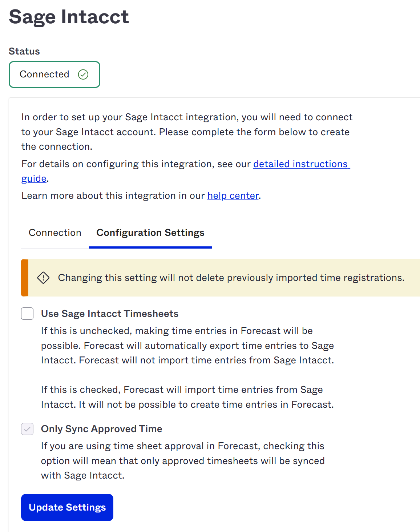Click the diamond warning icon in banner

click(43, 278)
